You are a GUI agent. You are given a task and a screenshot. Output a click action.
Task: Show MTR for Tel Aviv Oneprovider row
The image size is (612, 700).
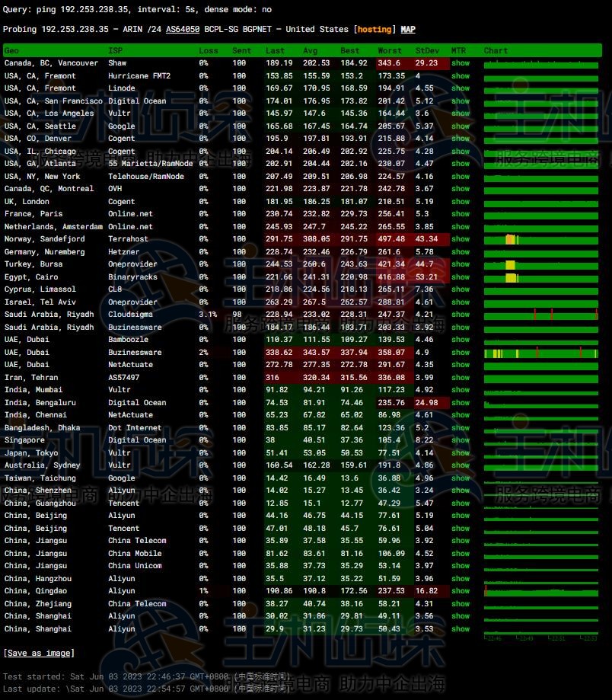[461, 302]
